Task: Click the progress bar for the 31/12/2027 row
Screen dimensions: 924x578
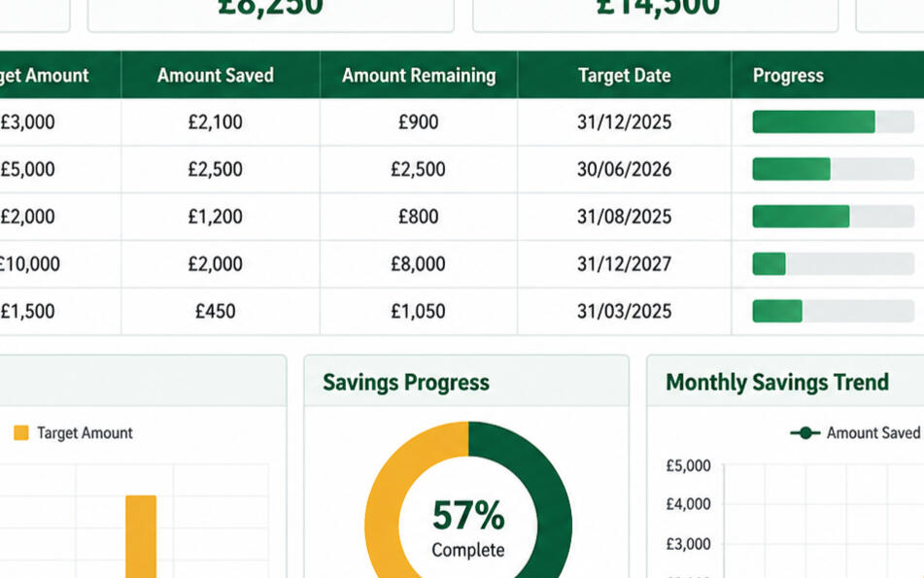Action: pyautogui.click(x=834, y=264)
